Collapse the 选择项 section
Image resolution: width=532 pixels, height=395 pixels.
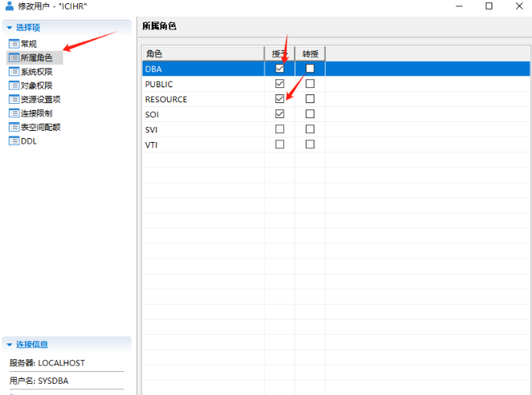coord(10,28)
